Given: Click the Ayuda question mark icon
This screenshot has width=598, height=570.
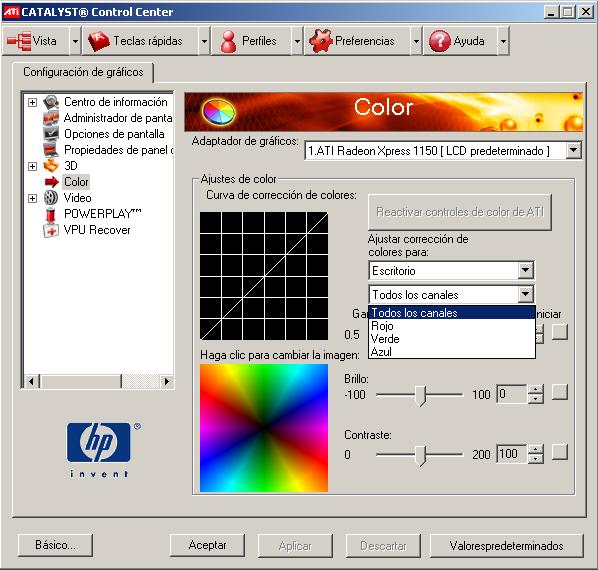Looking at the screenshot, I should [439, 41].
